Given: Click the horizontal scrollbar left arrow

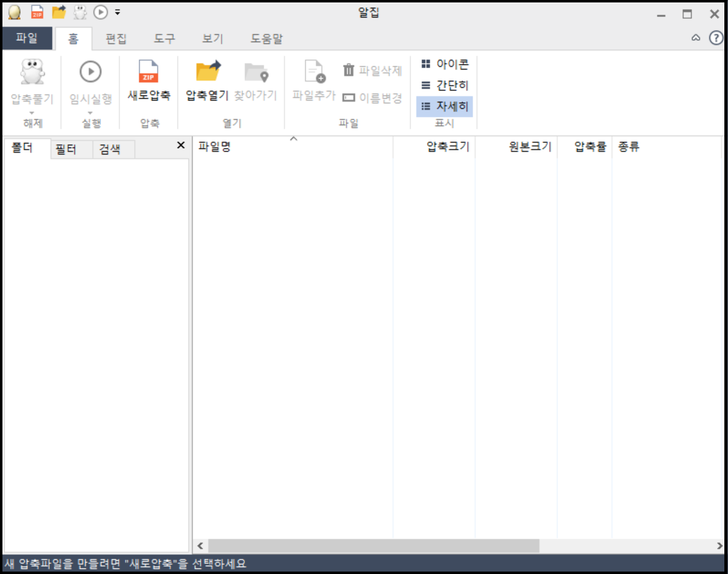Looking at the screenshot, I should [201, 545].
